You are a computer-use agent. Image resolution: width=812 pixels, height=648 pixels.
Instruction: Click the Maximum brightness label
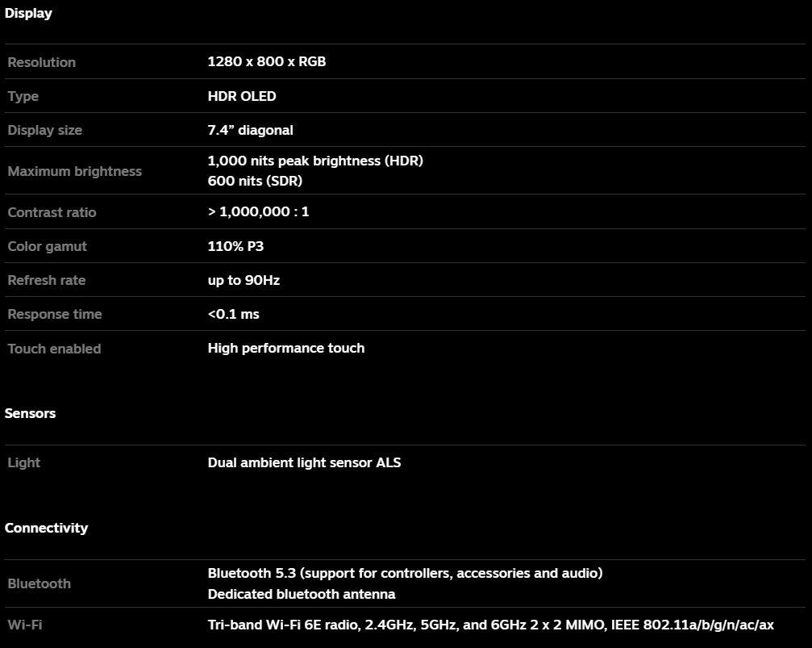coord(74,171)
